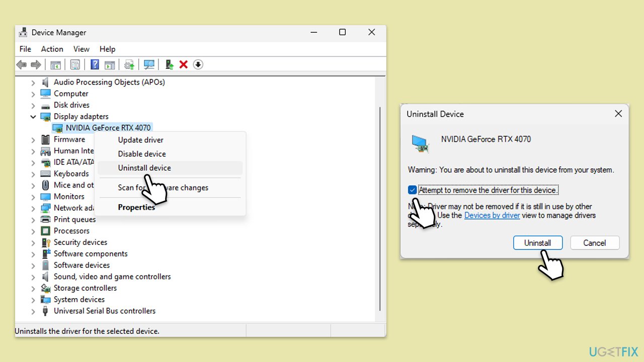Select the Computer tree label
This screenshot has height=362, width=644.
pyautogui.click(x=71, y=94)
